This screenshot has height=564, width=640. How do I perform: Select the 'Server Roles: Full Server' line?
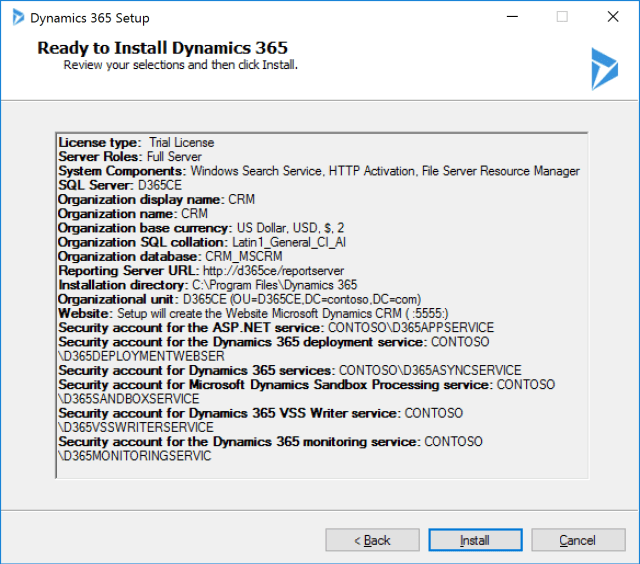click(130, 157)
